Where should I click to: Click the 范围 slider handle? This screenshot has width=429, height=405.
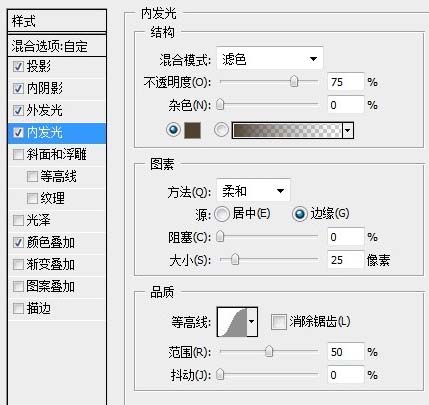point(269,351)
